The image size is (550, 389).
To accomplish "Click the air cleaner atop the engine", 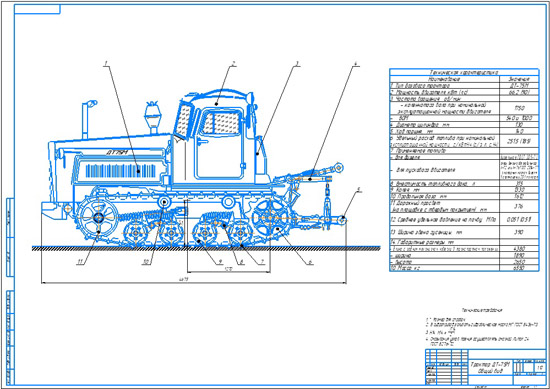I will tap(153, 118).
